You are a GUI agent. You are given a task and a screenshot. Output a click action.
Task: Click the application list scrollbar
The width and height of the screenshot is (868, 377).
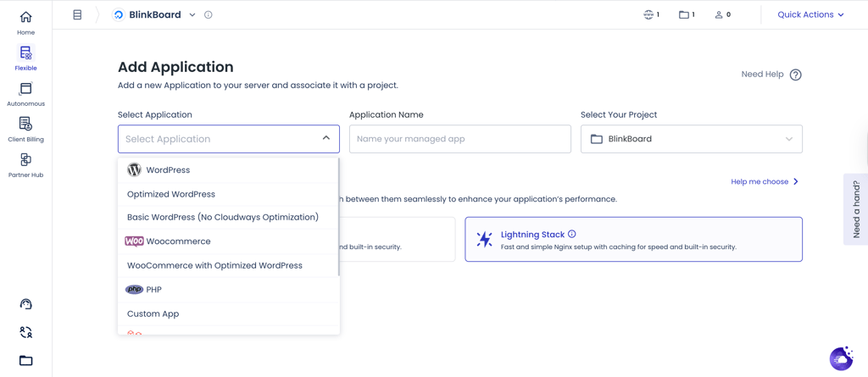point(338,217)
